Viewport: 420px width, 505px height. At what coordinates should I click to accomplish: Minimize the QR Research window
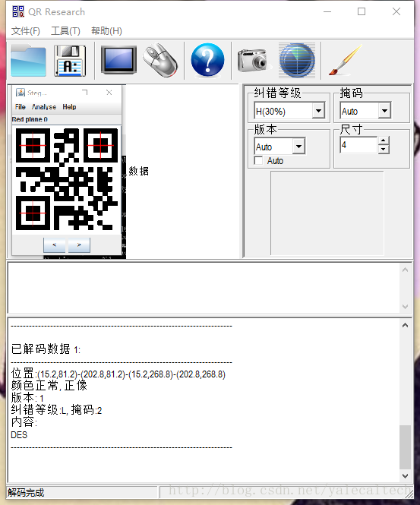(x=327, y=11)
